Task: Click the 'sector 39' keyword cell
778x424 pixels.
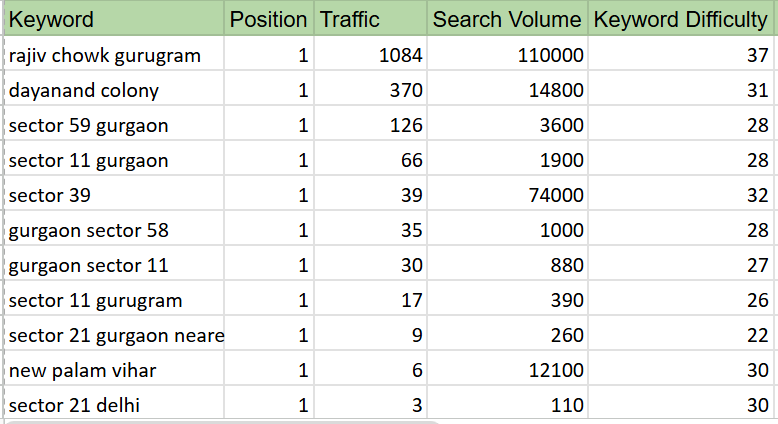Action: tap(114, 193)
